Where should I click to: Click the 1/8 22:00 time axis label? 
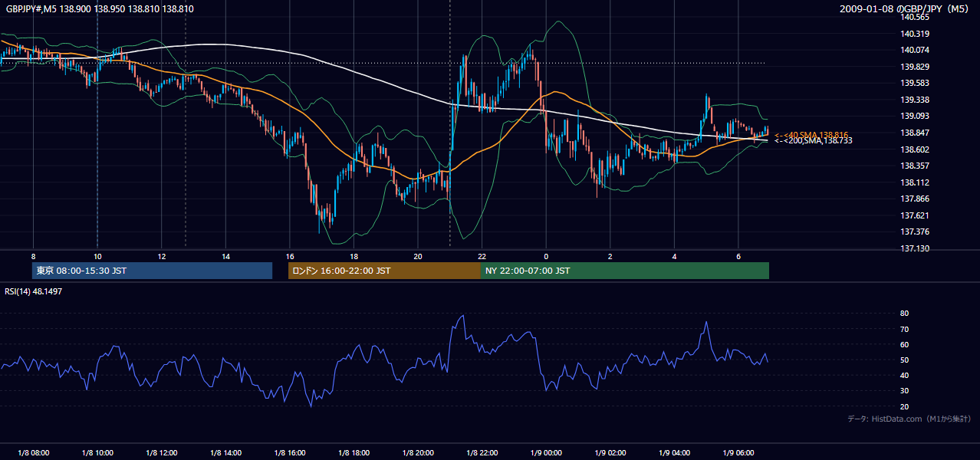tap(482, 453)
